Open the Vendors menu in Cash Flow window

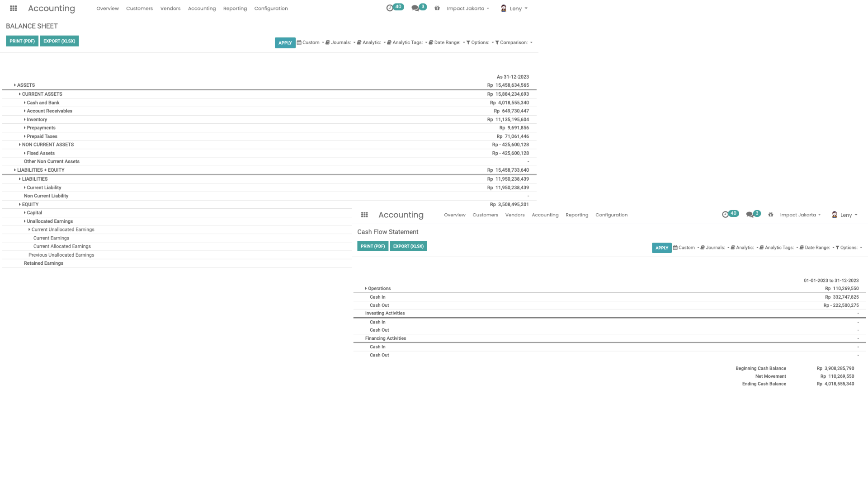pos(515,215)
